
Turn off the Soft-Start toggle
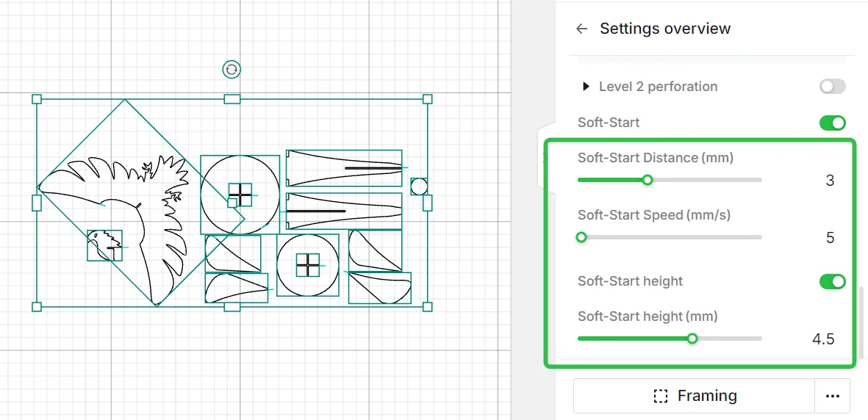click(x=833, y=123)
